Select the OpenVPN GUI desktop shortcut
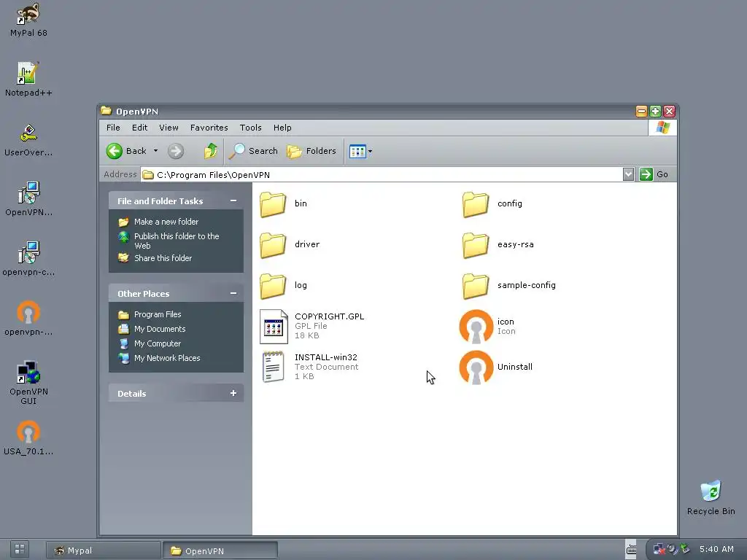Viewport: 747px width, 560px height. point(28,384)
